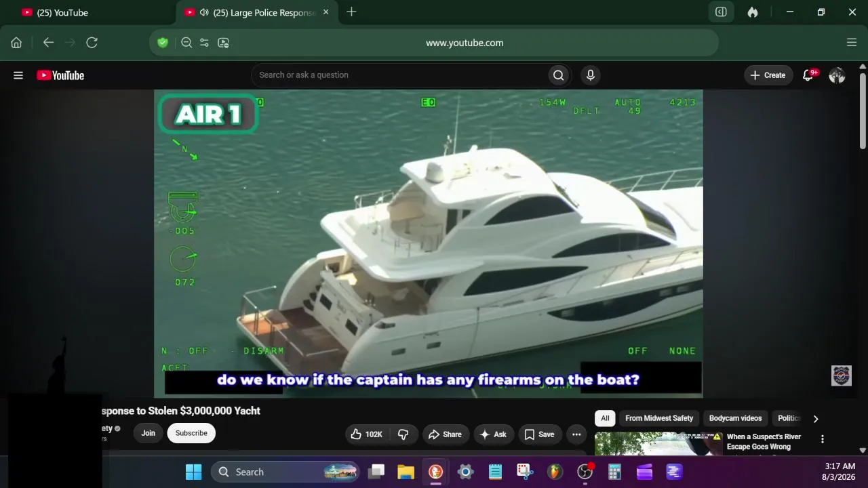
Task: Open YouTube notifications bell
Action: [808, 75]
